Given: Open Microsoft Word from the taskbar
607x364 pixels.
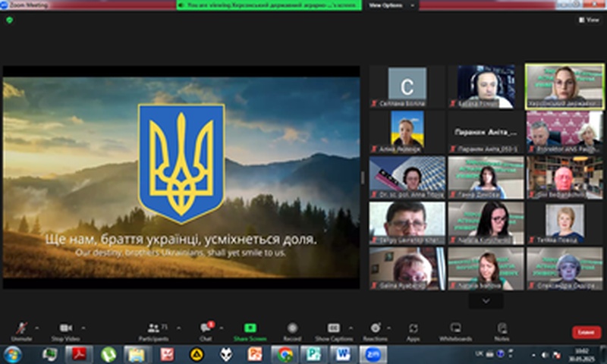Looking at the screenshot, I should (344, 354).
